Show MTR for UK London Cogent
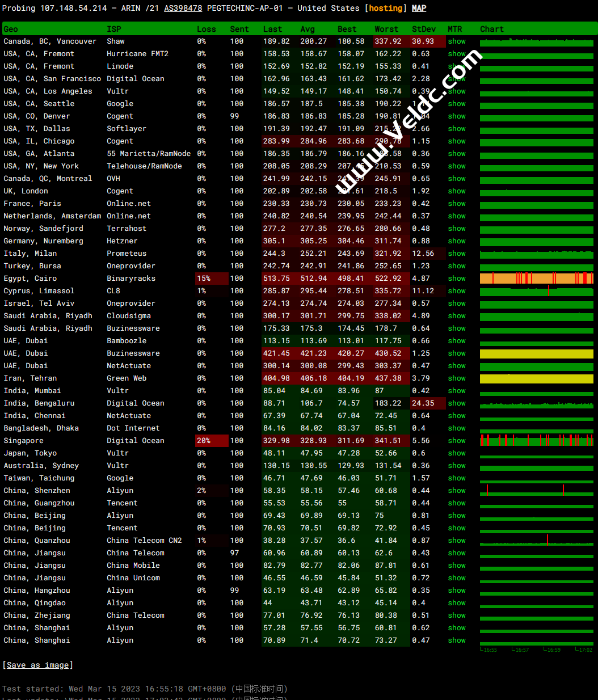The width and height of the screenshot is (598, 700). 456,191
